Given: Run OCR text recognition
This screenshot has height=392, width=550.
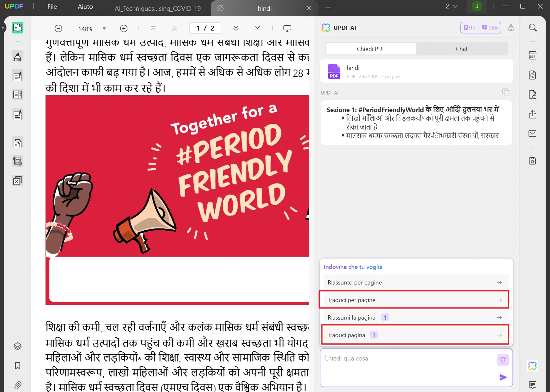Looking at the screenshot, I should pos(533,56).
